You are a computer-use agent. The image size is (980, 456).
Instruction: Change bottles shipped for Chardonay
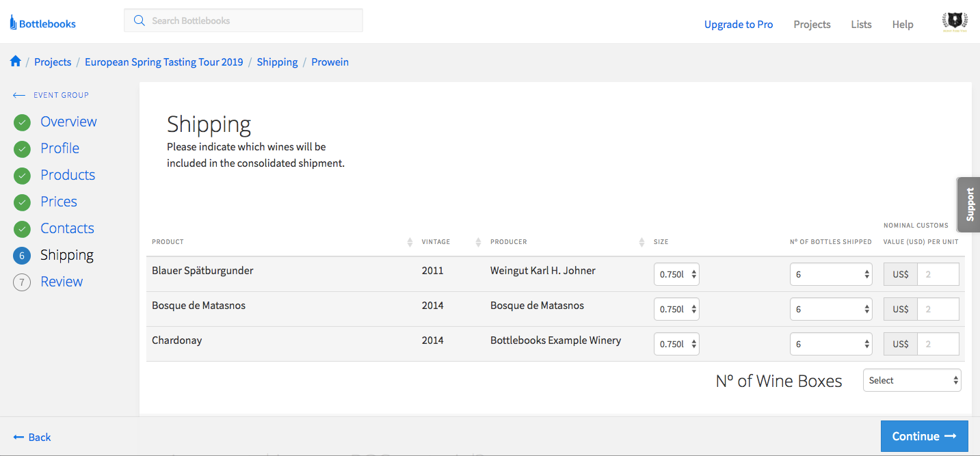point(831,344)
